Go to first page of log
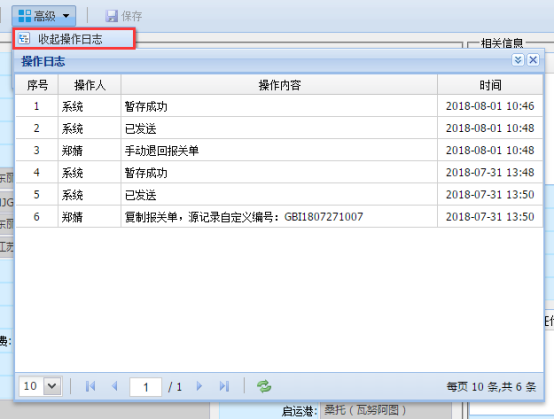This screenshot has height=420, width=554. 90,386
